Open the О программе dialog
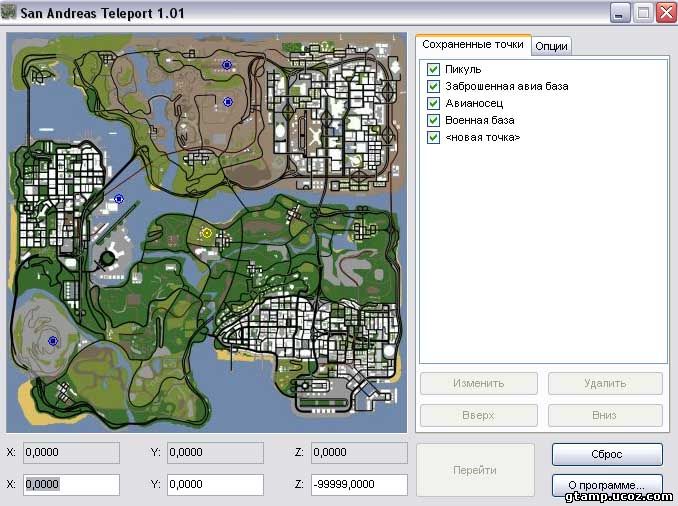The height and width of the screenshot is (506, 678). (x=607, y=485)
